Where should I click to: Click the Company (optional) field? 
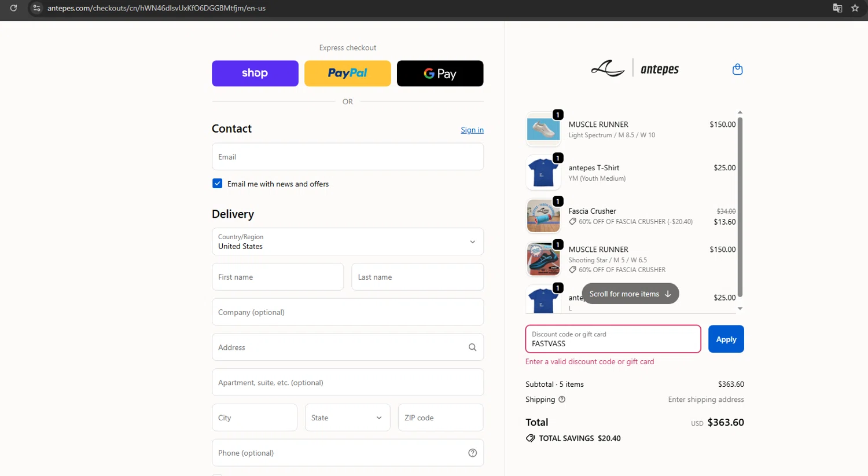point(348,312)
